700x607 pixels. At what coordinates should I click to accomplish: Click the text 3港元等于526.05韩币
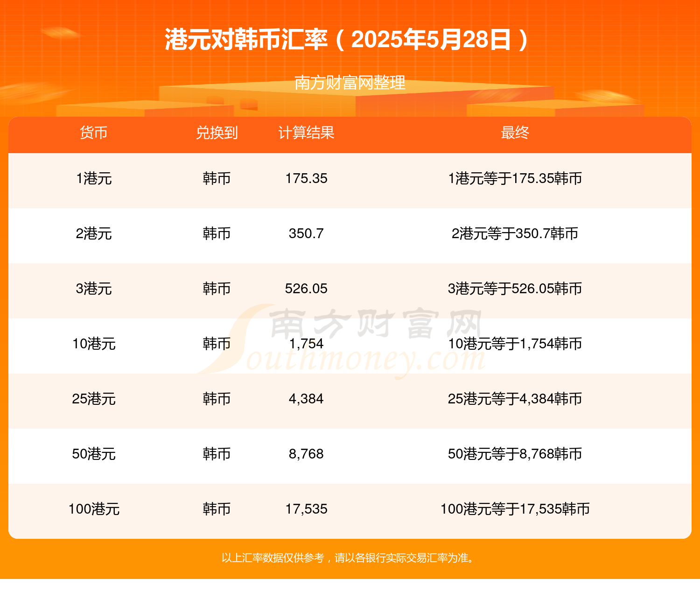coord(515,289)
